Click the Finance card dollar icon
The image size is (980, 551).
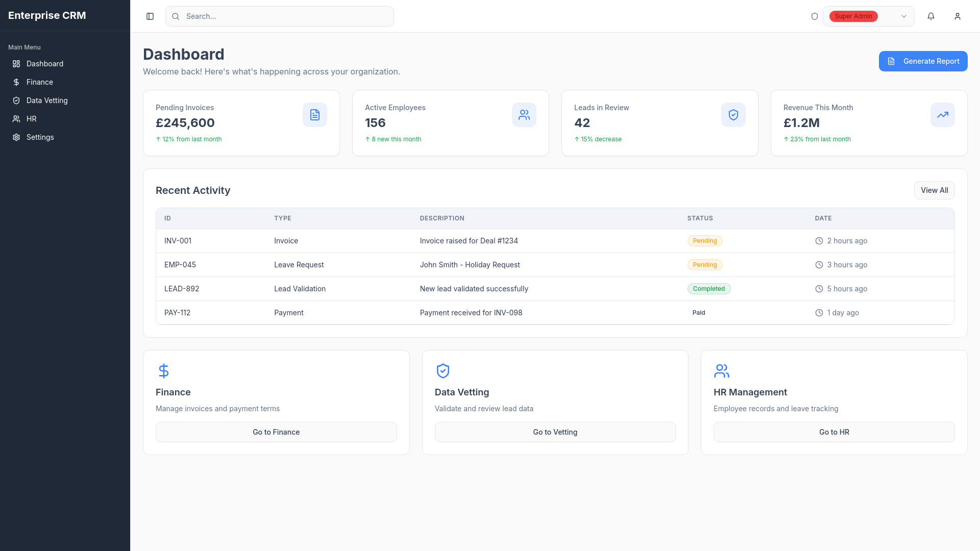164,371
